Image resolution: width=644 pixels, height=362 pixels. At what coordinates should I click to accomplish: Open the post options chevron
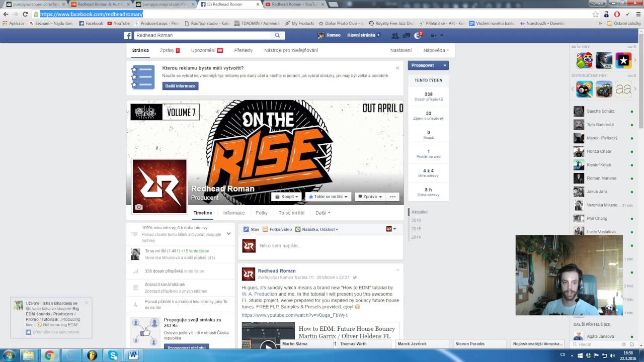coord(397,270)
